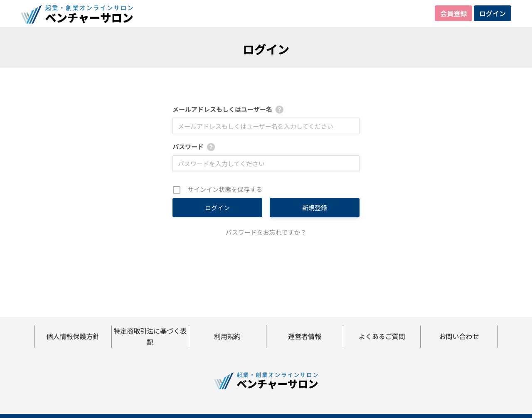
Task: Click the ベンチャーサロン header logo
Action: click(77, 13)
